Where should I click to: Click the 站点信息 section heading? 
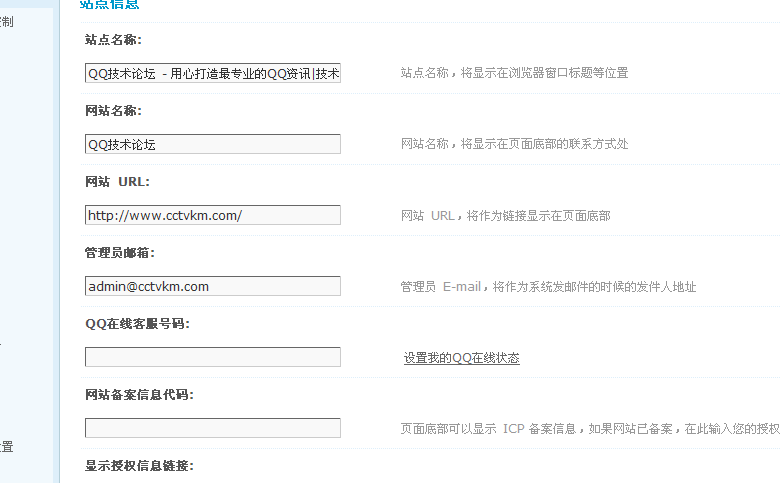click(109, 5)
